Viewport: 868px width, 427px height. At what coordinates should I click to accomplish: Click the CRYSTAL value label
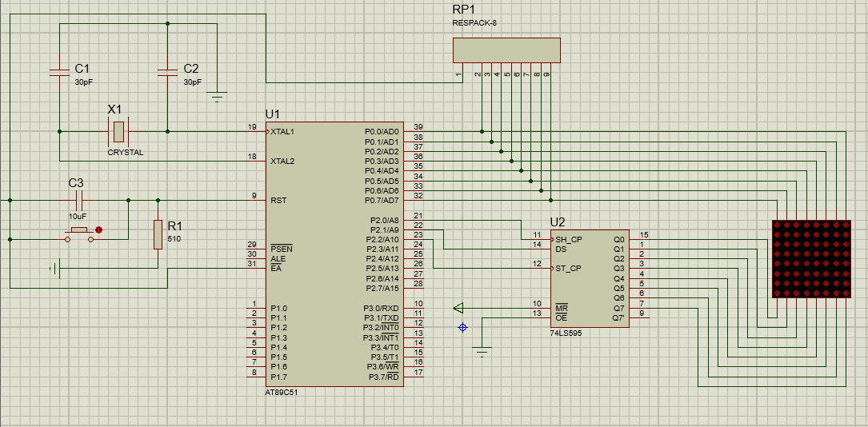(125, 153)
